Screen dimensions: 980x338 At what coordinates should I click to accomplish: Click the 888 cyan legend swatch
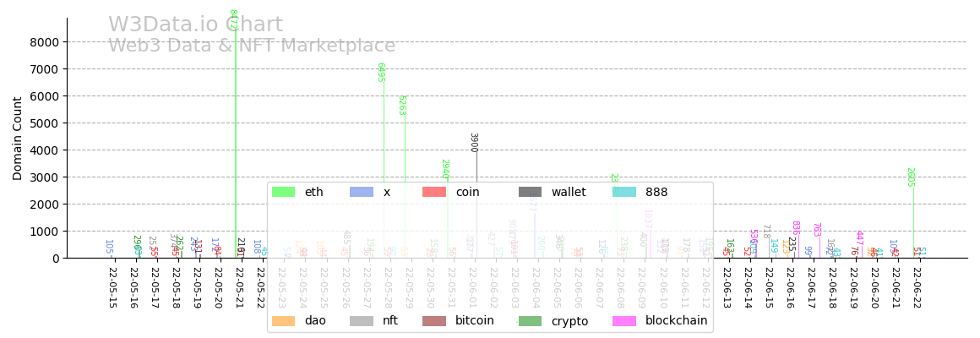623,193
